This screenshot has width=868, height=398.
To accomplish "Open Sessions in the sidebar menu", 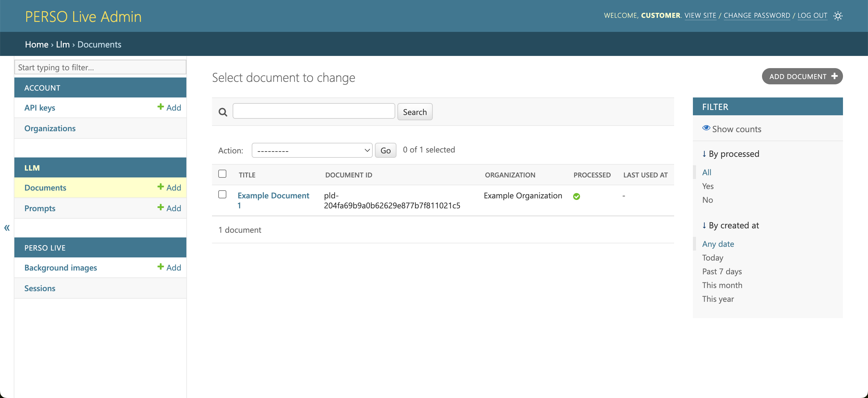I will pyautogui.click(x=40, y=288).
